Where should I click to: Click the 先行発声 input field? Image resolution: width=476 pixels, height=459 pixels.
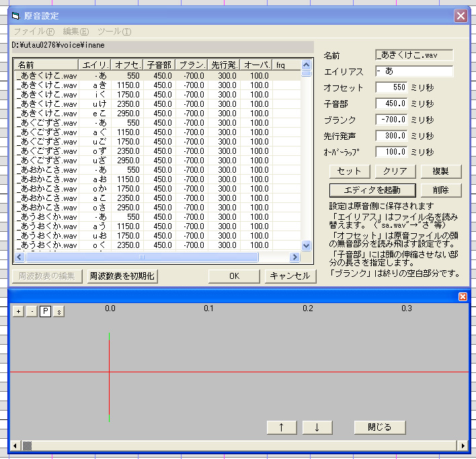click(x=391, y=136)
